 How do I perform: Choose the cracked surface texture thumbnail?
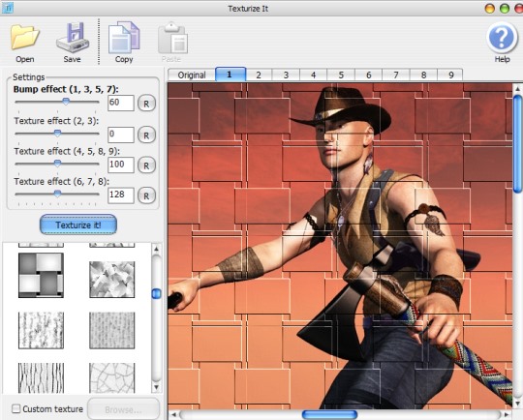tap(112, 378)
